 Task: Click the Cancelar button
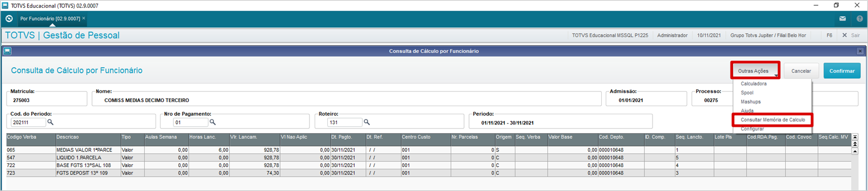click(801, 71)
